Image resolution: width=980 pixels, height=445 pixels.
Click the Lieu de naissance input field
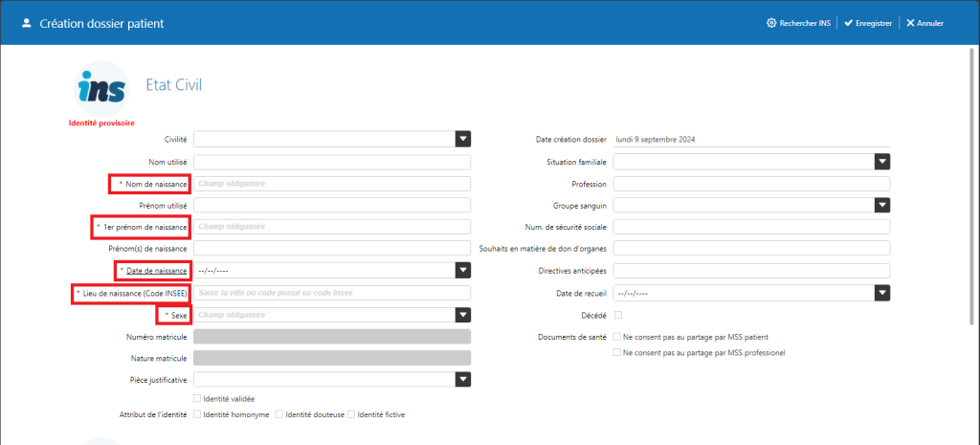tap(331, 293)
